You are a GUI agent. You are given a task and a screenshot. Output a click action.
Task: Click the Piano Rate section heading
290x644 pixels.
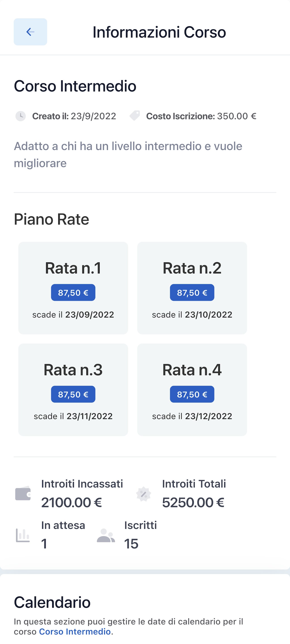click(51, 219)
